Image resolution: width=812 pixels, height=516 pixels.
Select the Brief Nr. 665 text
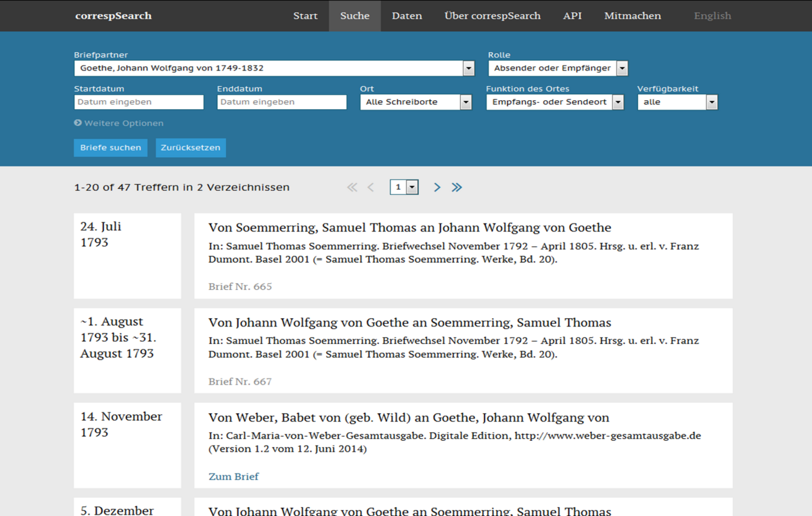coord(240,287)
